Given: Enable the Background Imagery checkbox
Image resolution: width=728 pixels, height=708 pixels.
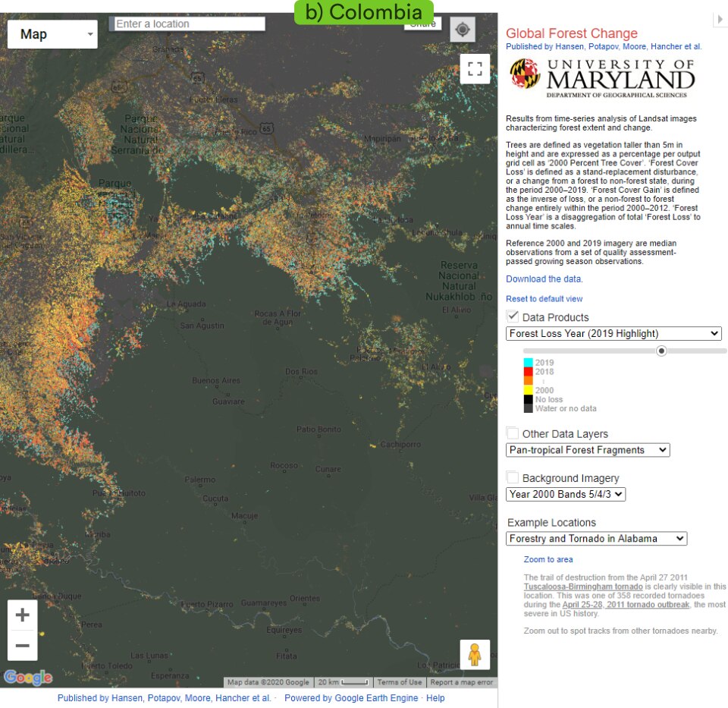Looking at the screenshot, I should pos(513,477).
